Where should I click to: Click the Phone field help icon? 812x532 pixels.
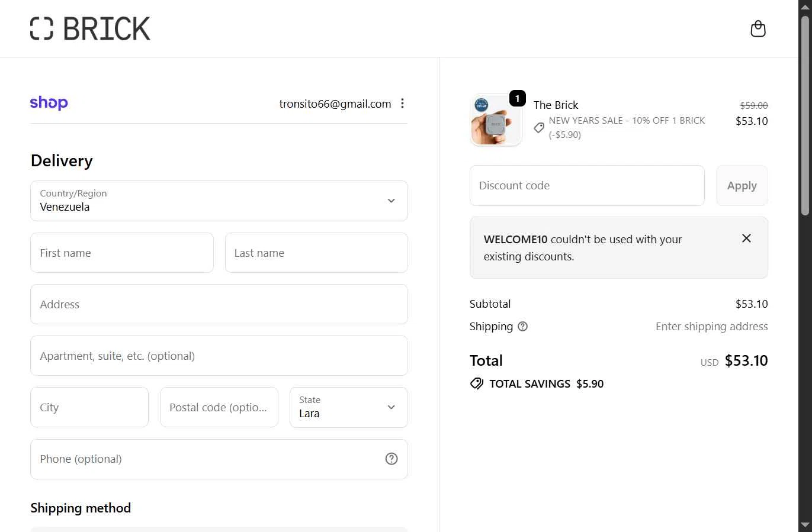coord(391,459)
